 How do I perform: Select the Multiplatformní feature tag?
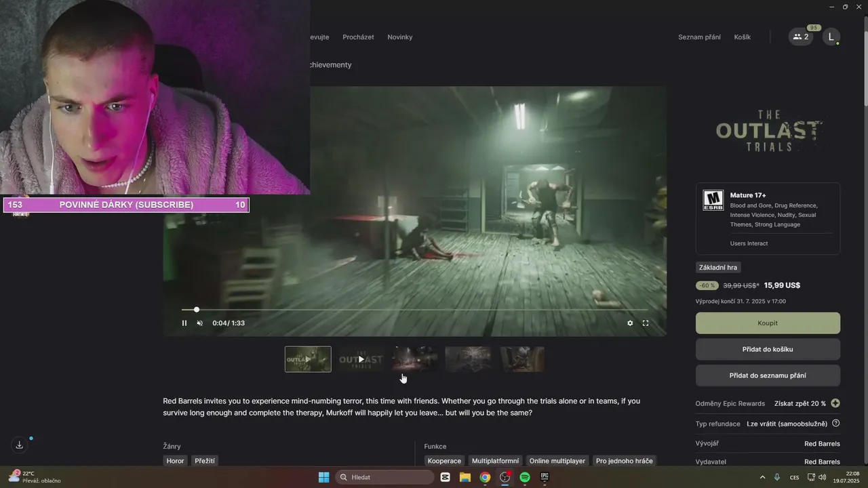[495, 461]
